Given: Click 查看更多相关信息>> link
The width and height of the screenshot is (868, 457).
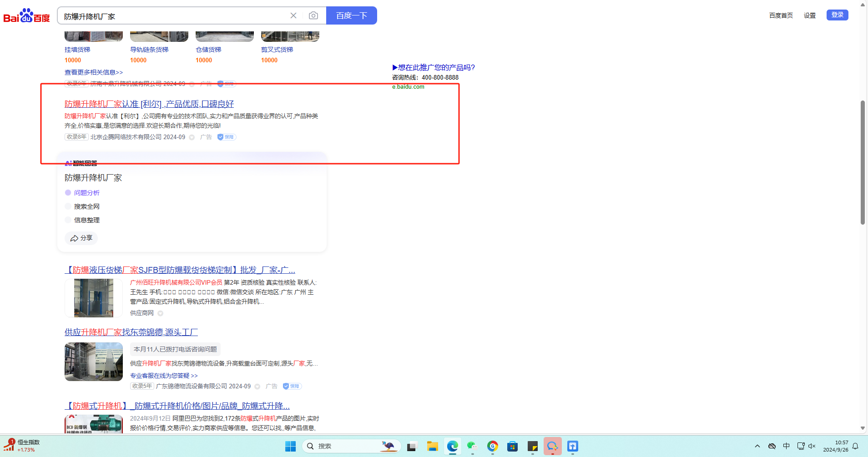Looking at the screenshot, I should pos(94,72).
